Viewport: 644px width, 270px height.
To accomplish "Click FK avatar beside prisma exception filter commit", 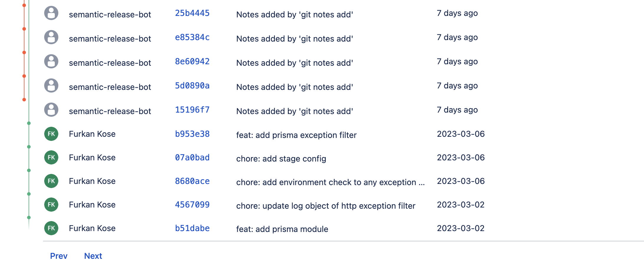I will [x=51, y=134].
